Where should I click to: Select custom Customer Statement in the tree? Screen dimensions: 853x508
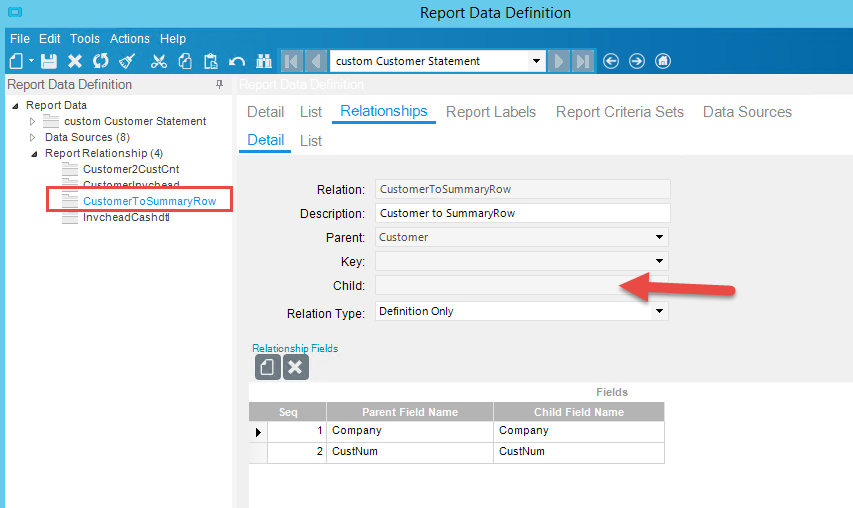tap(135, 121)
